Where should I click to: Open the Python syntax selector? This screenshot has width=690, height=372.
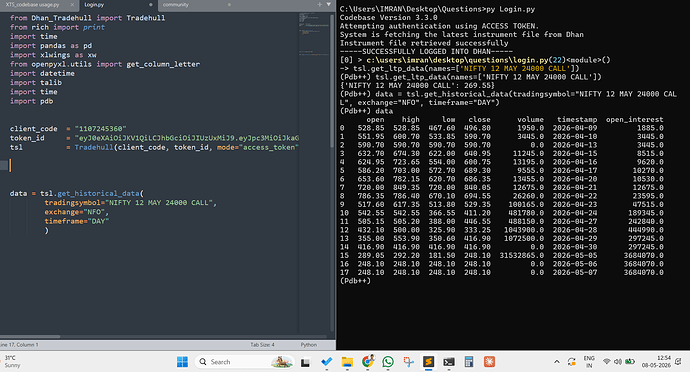(x=308, y=345)
